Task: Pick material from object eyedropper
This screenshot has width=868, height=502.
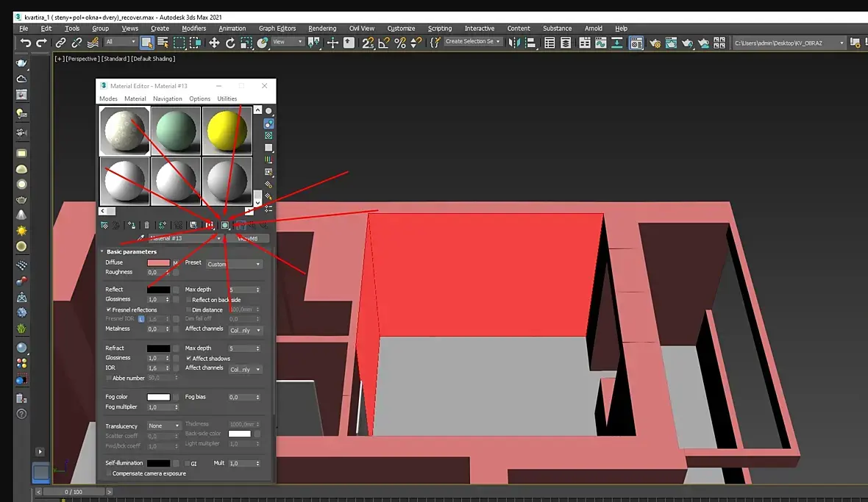Action: 140,238
